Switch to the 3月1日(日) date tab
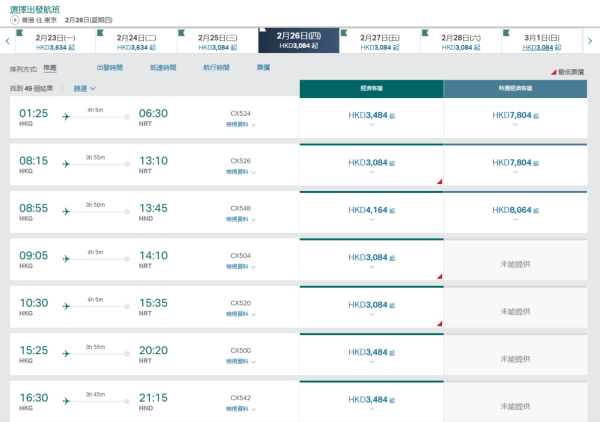This screenshot has height=422, width=600. 541,41
